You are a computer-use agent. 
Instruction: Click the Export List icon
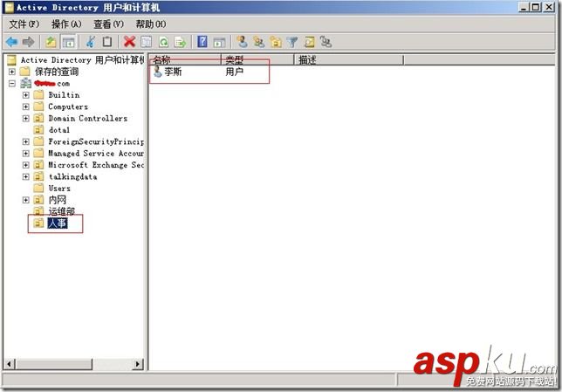[x=181, y=42]
